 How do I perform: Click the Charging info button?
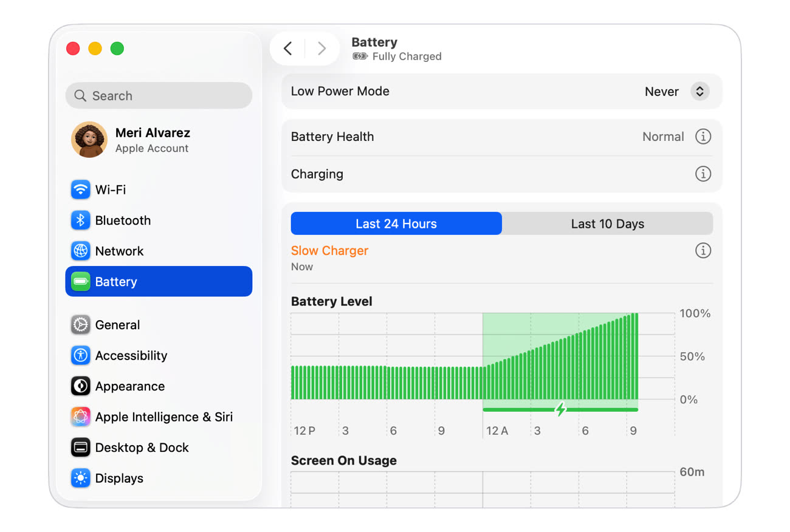[x=702, y=174]
